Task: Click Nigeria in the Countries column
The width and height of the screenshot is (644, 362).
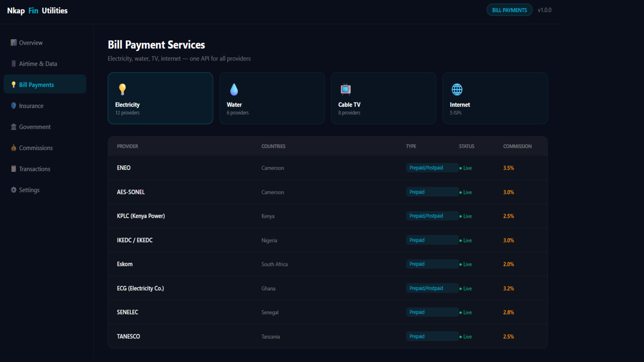Action: point(269,240)
